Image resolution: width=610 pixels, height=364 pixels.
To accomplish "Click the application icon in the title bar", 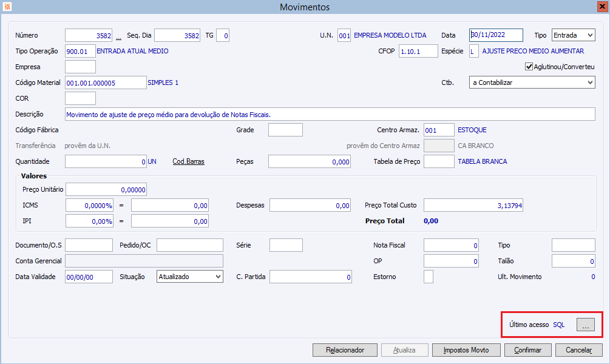I will [x=7, y=7].
